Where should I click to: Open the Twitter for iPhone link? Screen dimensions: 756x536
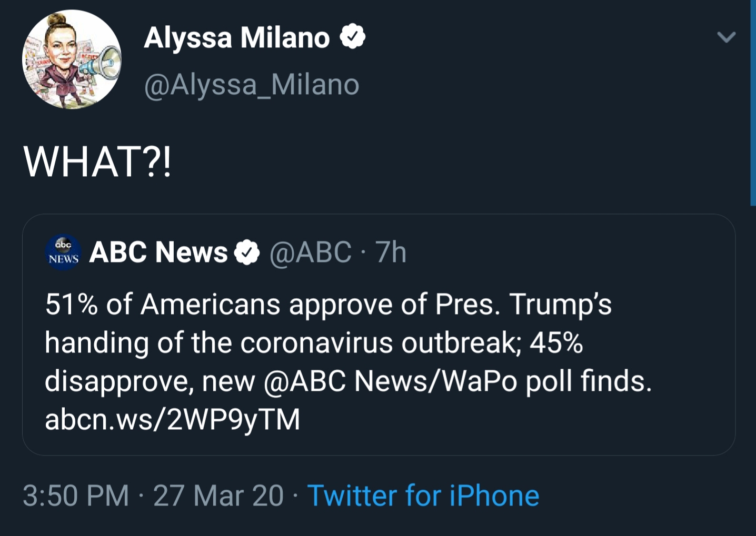[423, 496]
